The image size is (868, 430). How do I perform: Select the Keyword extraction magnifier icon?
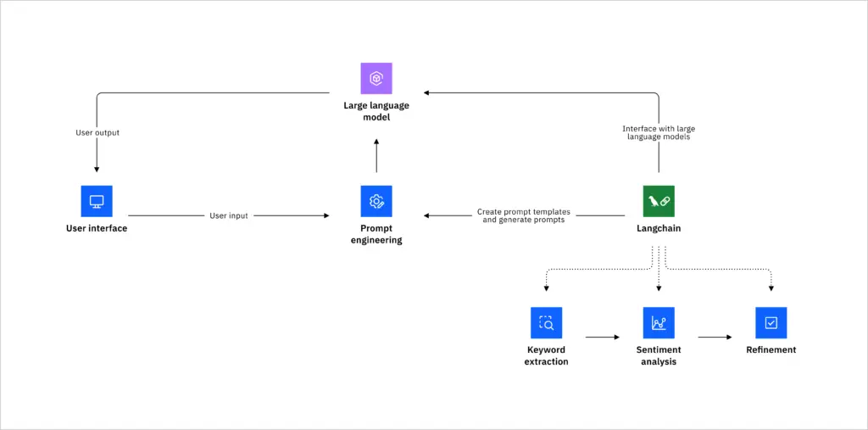(547, 322)
